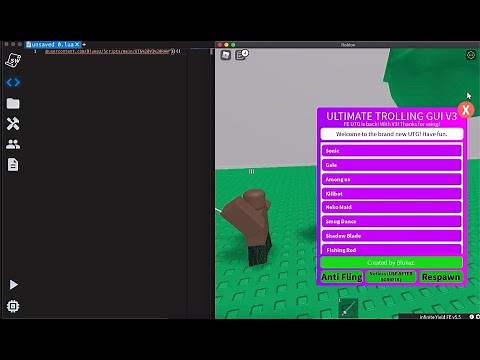480x360 pixels.
Task: Click the Respawn button
Action: (441, 277)
